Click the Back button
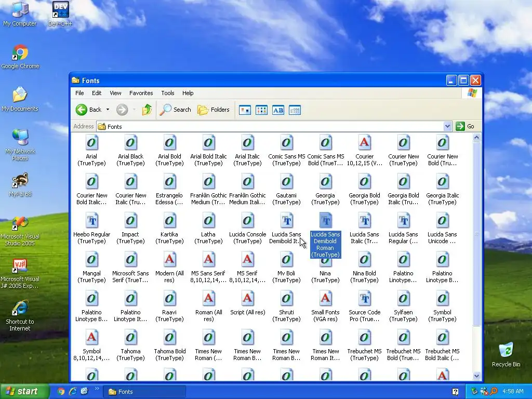Image resolution: width=532 pixels, height=399 pixels. (x=89, y=110)
